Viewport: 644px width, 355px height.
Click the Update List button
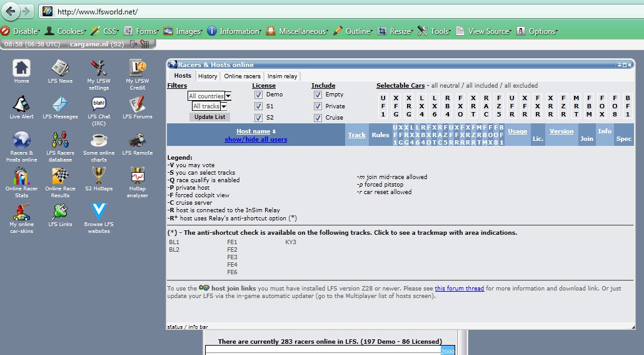[210, 117]
